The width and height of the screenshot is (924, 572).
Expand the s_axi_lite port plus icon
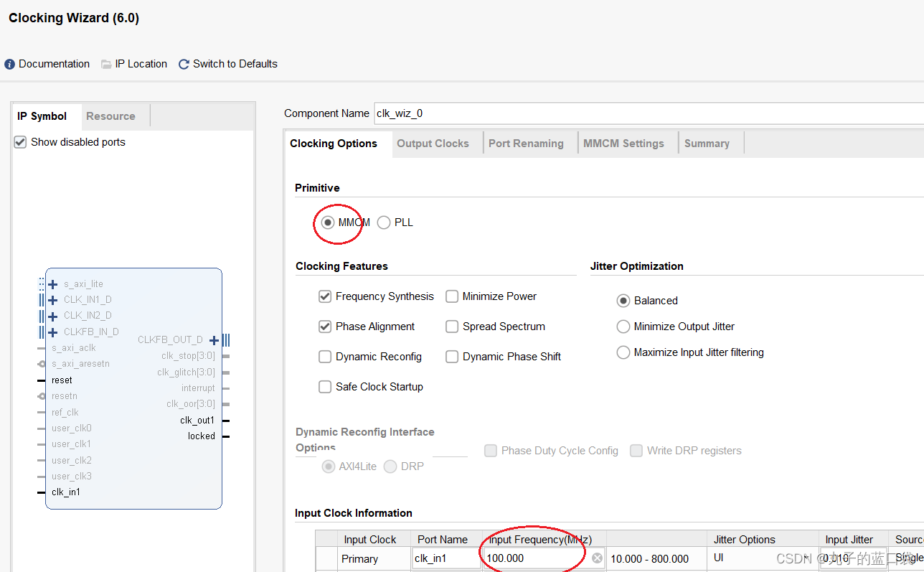[52, 284]
